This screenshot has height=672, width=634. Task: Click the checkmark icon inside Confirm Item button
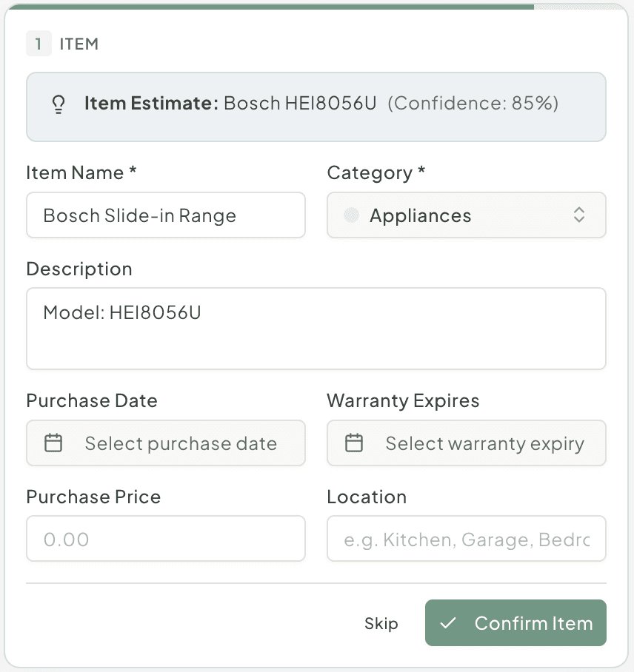[447, 623]
